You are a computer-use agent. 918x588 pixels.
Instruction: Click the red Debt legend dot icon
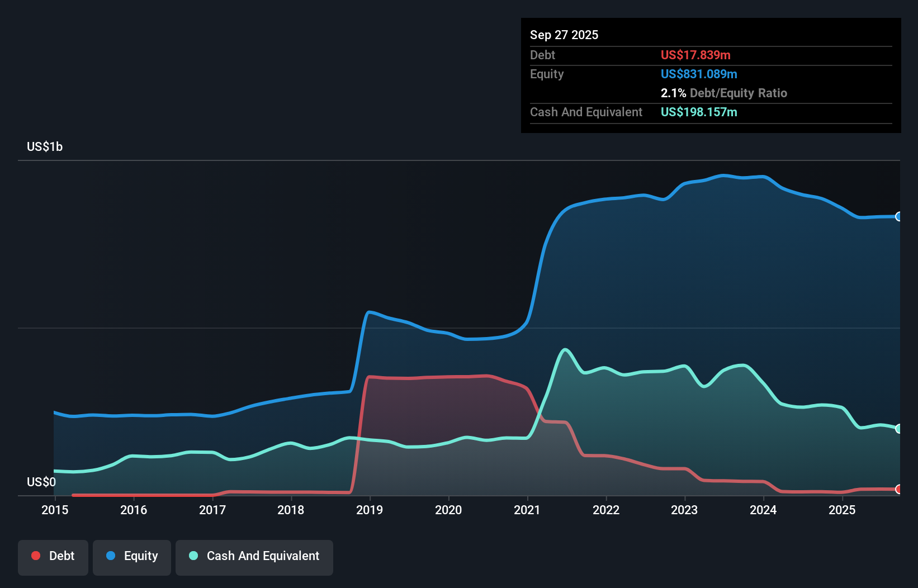pyautogui.click(x=36, y=556)
